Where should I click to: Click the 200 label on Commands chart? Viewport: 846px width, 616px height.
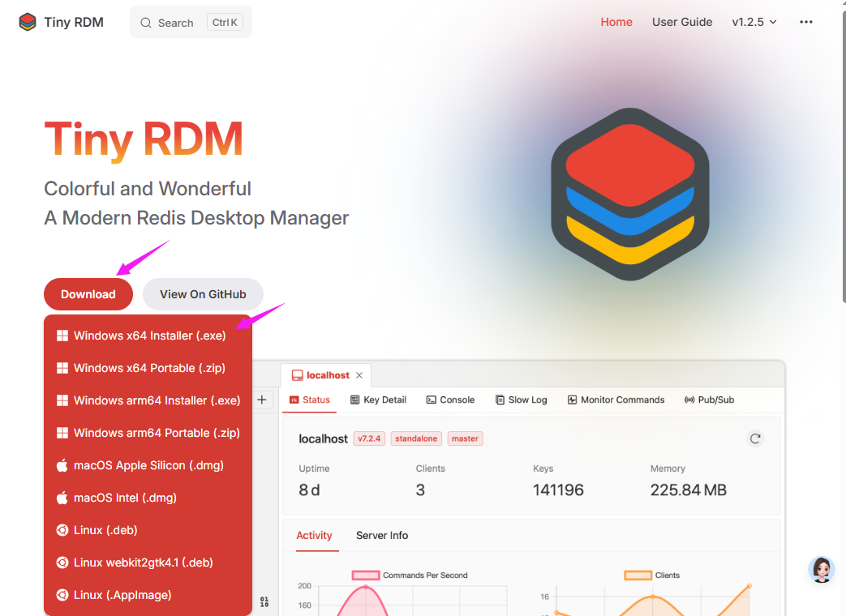[x=304, y=586]
